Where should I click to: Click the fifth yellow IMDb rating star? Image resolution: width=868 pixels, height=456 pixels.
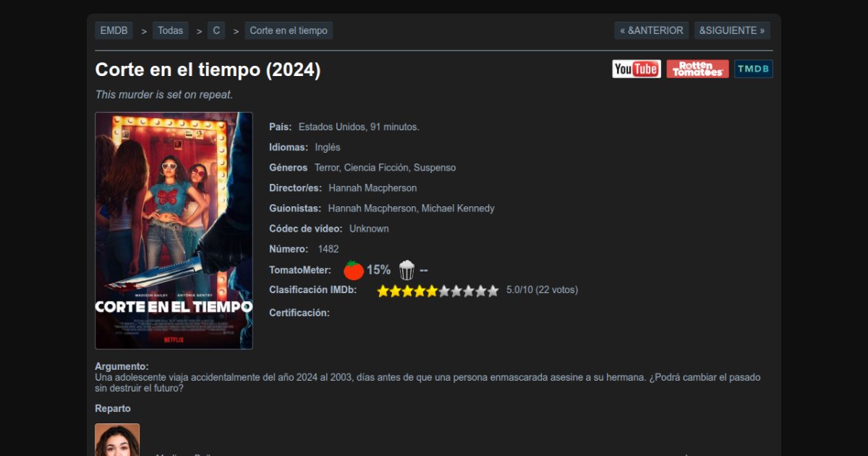[x=432, y=291]
